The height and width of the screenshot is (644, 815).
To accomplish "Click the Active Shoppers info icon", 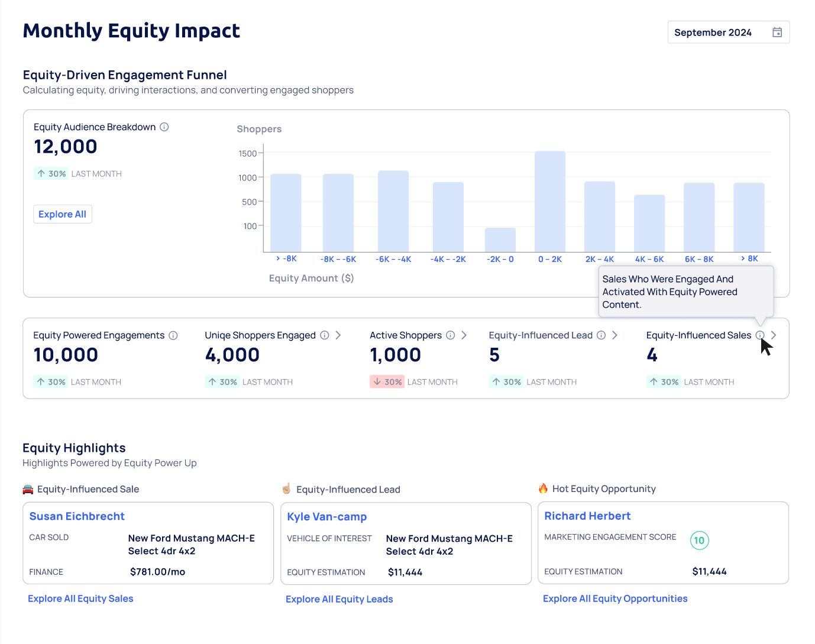I will 451,335.
